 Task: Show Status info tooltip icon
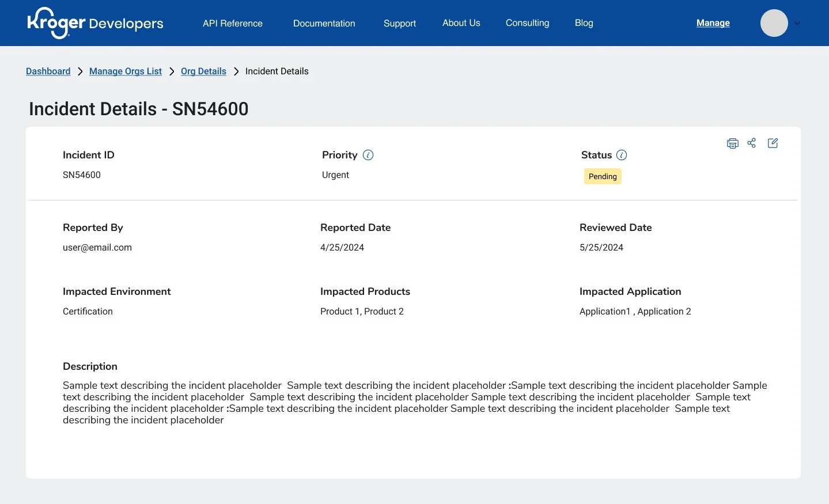[622, 155]
